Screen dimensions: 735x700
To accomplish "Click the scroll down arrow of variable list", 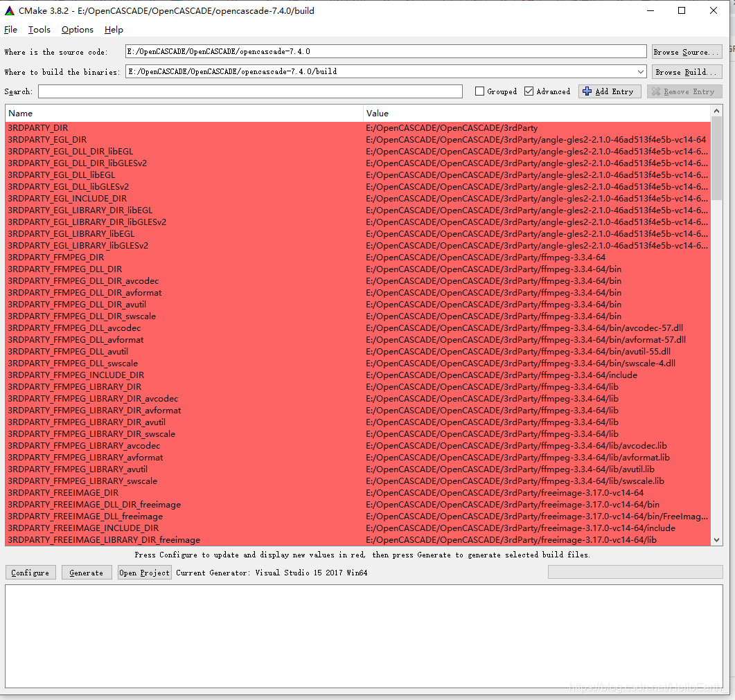I will 716,540.
